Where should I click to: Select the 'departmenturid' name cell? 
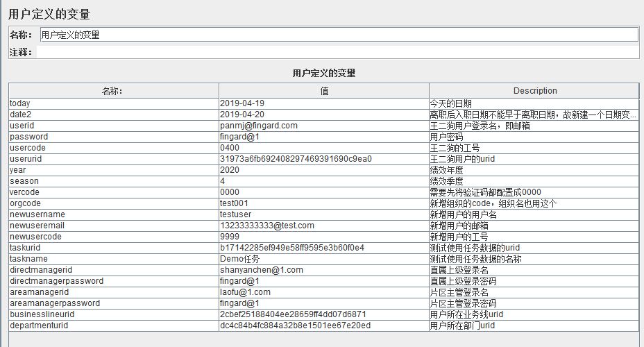point(114,325)
